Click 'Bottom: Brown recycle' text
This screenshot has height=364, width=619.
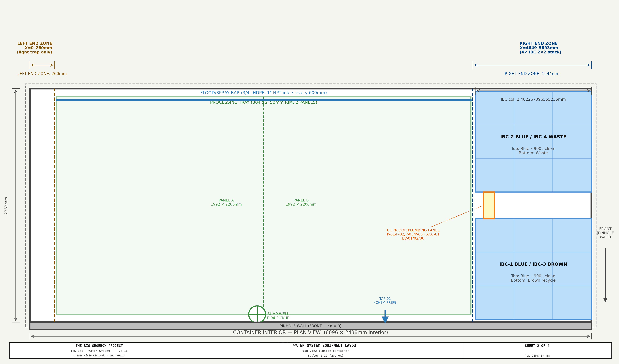(533, 280)
